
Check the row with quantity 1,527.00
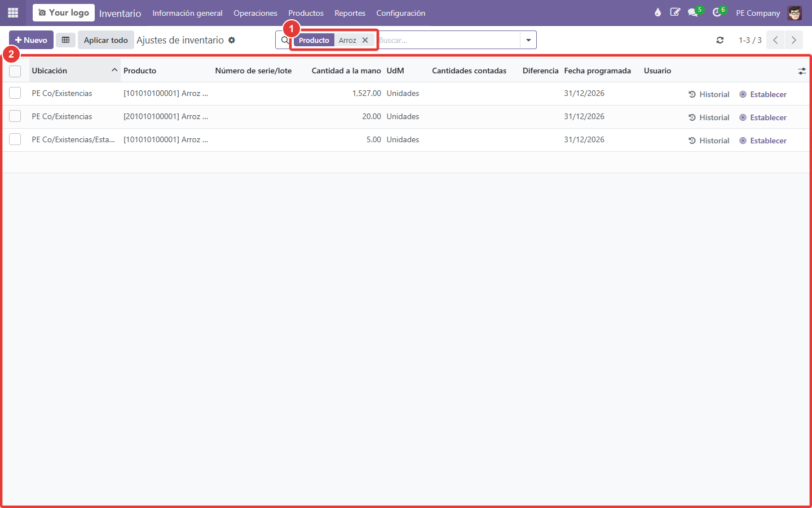point(15,93)
